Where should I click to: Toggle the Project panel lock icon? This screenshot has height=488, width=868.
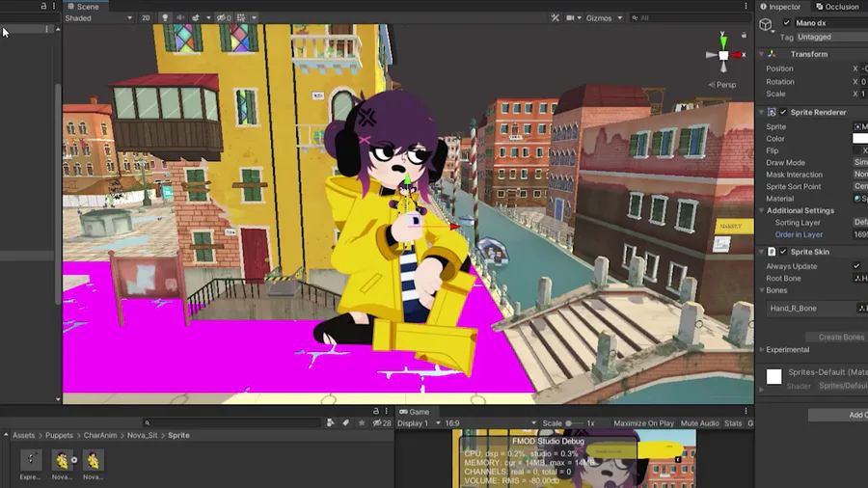click(x=376, y=411)
